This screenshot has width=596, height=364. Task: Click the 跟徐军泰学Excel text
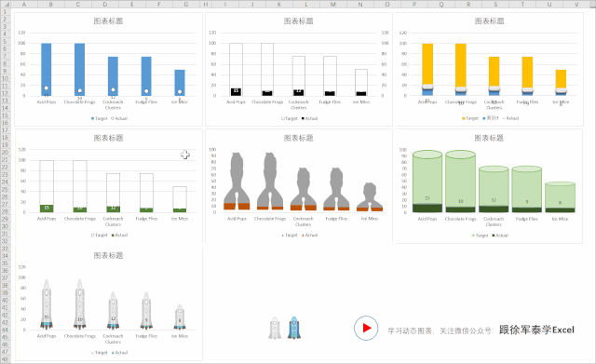[536, 330]
